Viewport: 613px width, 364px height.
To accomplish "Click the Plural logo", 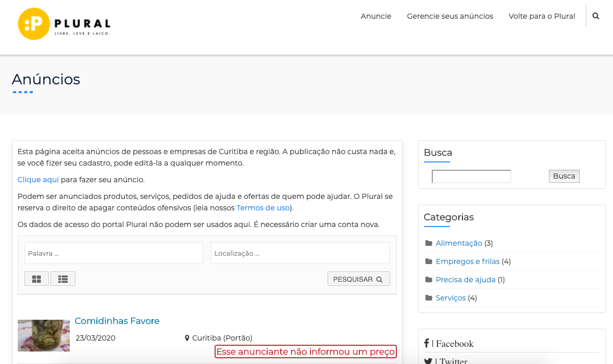I will (64, 24).
